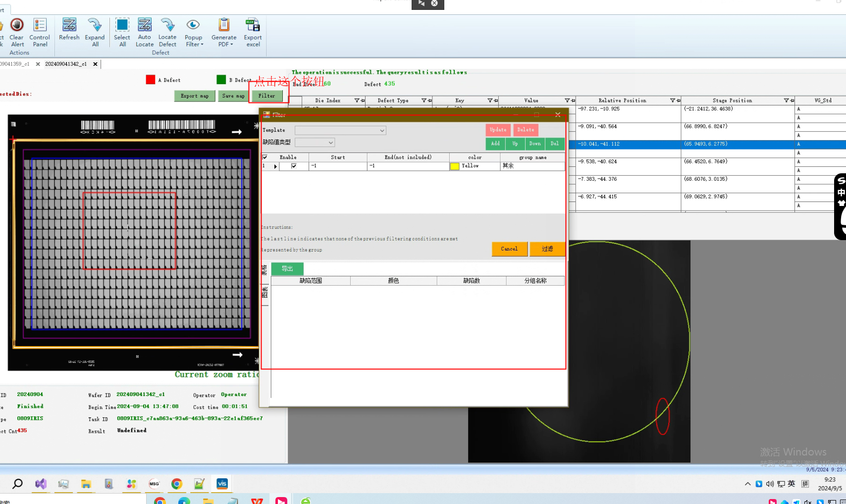This screenshot has width=846, height=504.
Task: Open the Control Panel from the ribbon
Action: tap(40, 33)
